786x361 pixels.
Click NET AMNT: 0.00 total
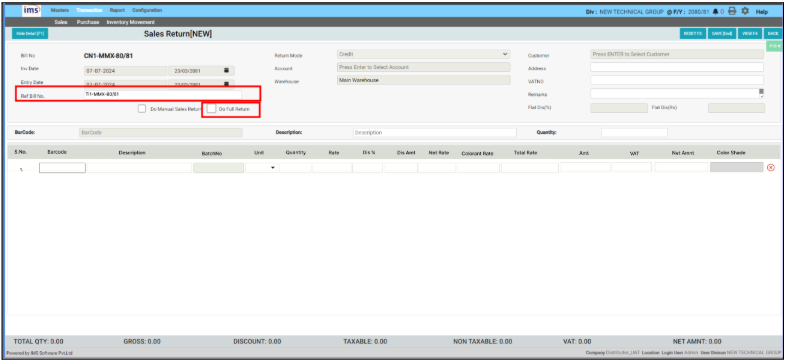[697, 341]
